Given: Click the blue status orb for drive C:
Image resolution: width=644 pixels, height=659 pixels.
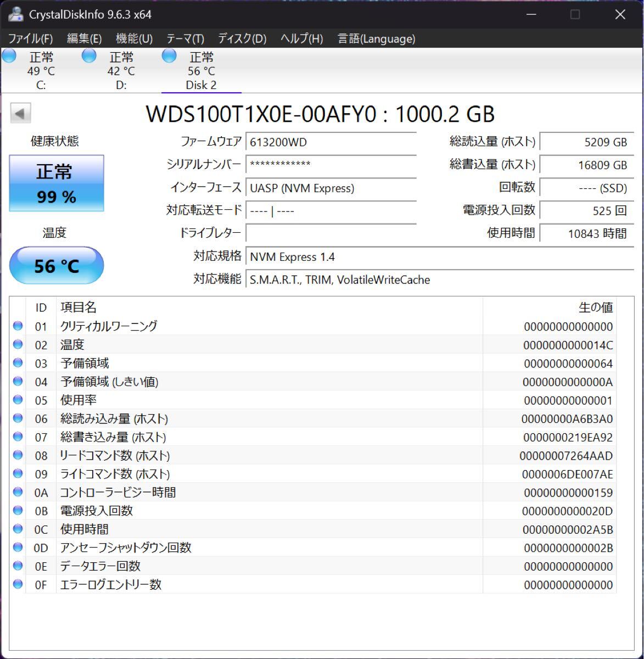Looking at the screenshot, I should pyautogui.click(x=9, y=56).
